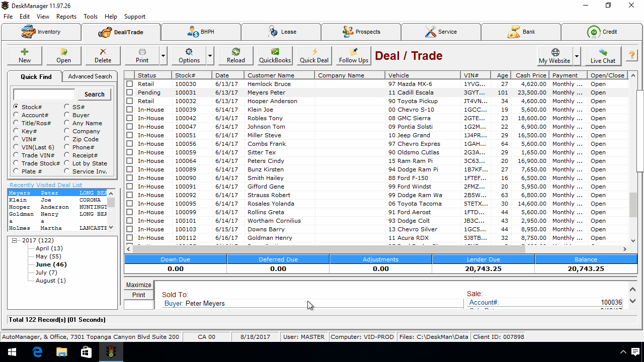Check the box for Goldman Henry row
Image resolution: width=644 pixels, height=362 pixels.
(129, 238)
